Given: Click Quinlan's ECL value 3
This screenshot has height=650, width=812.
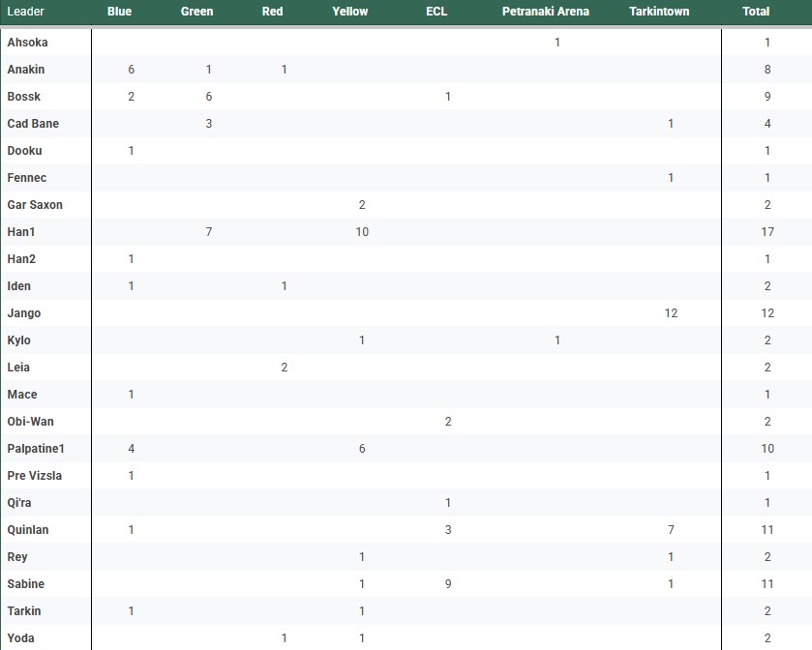Looking at the screenshot, I should coord(448,530).
